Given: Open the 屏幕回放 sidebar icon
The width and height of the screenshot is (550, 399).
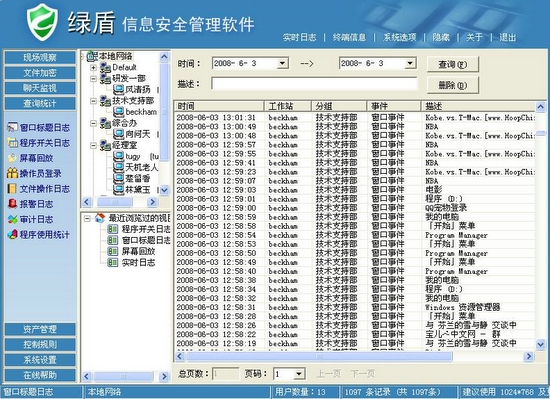Looking at the screenshot, I should pos(13,158).
